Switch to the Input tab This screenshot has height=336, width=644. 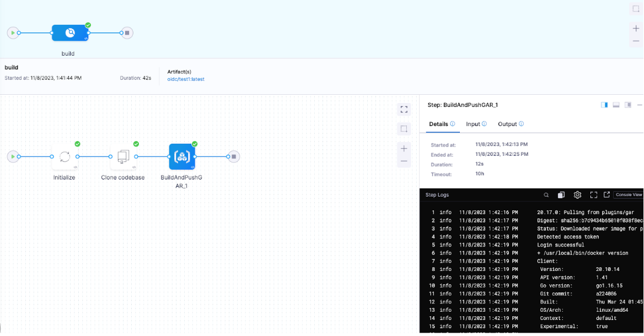473,124
